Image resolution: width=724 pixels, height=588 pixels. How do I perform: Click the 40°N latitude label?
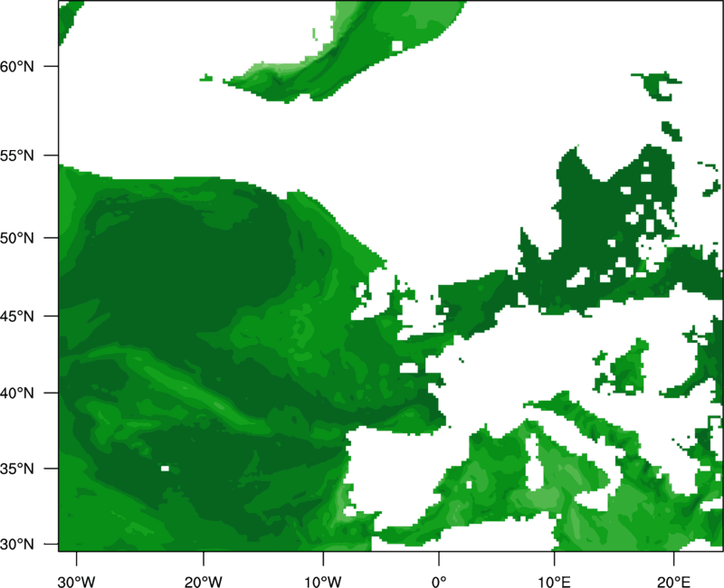[17, 394]
